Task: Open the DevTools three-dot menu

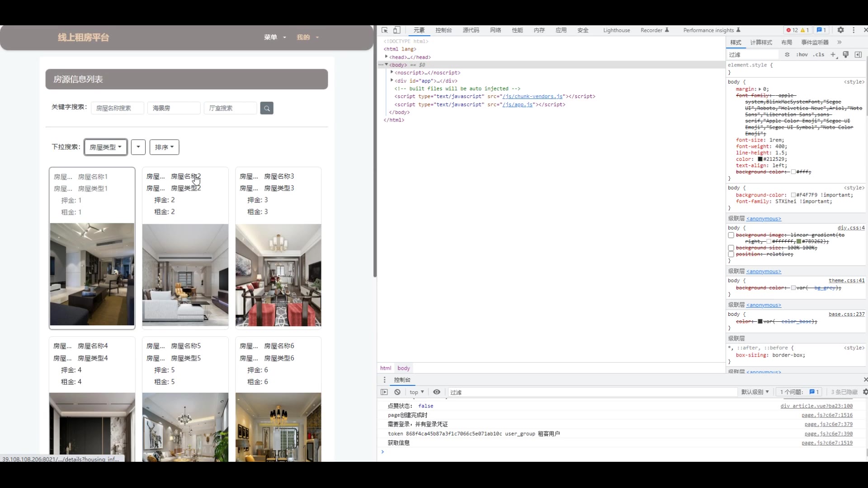Action: click(854, 30)
